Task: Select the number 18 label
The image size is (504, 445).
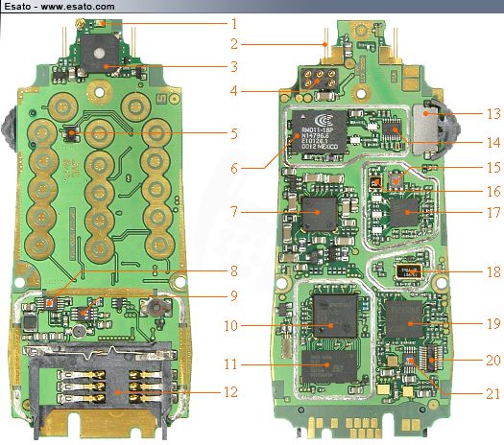Action: [493, 272]
